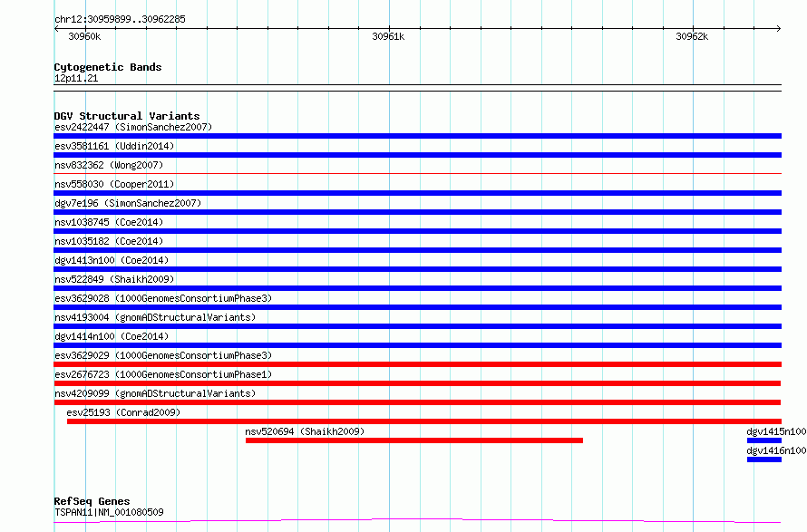This screenshot has height=532, width=807.
Task: Open the nsv4193004 (gnomADStructuralVariants) label
Action: click(155, 317)
